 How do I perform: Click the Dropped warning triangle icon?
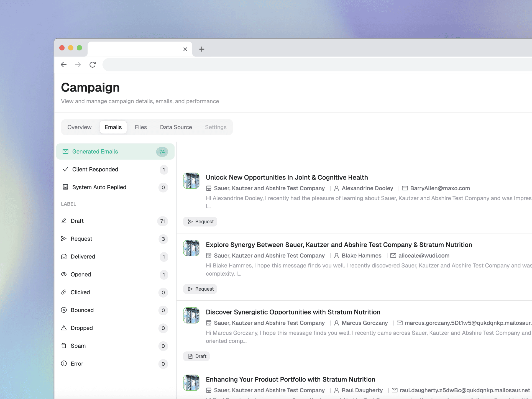click(64, 328)
